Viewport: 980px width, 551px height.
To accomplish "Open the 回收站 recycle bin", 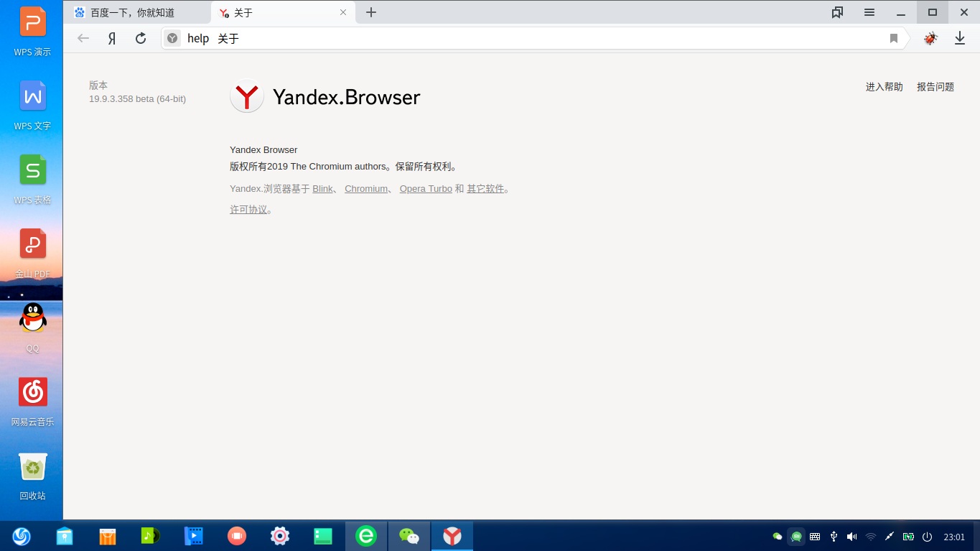I will click(x=32, y=476).
